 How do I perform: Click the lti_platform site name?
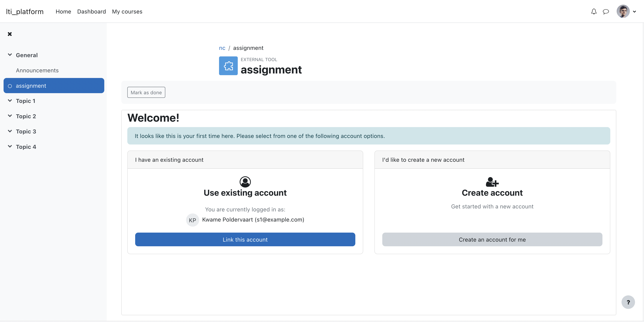(x=25, y=11)
